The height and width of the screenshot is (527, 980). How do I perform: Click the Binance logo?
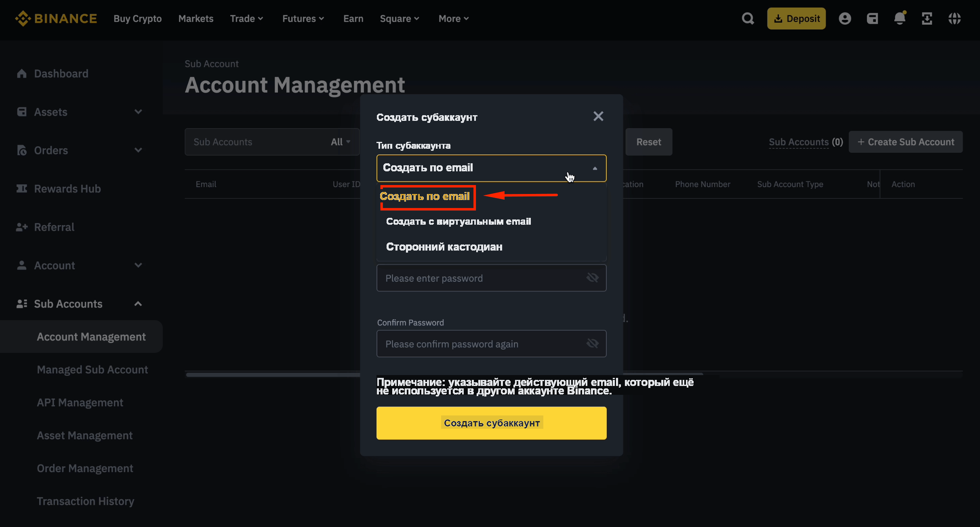56,19
